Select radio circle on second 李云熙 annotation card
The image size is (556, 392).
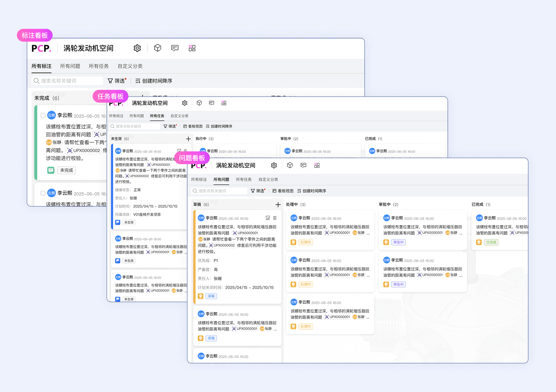click(43, 193)
